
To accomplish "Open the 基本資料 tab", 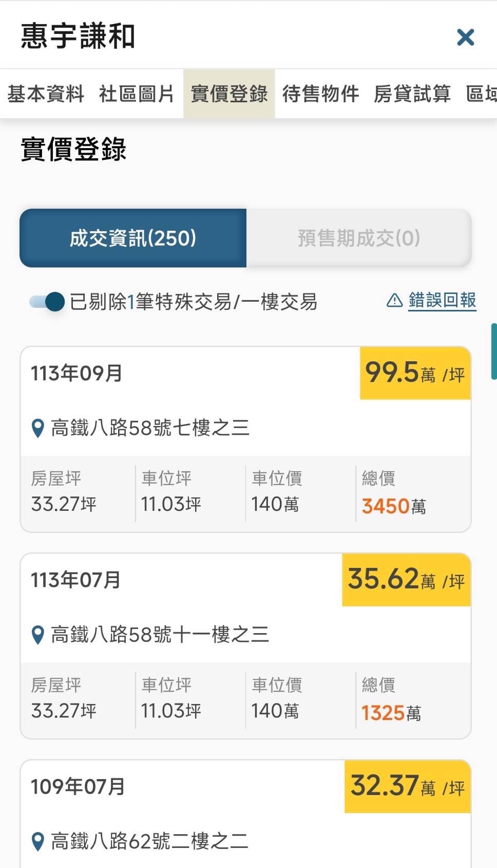I will (46, 94).
